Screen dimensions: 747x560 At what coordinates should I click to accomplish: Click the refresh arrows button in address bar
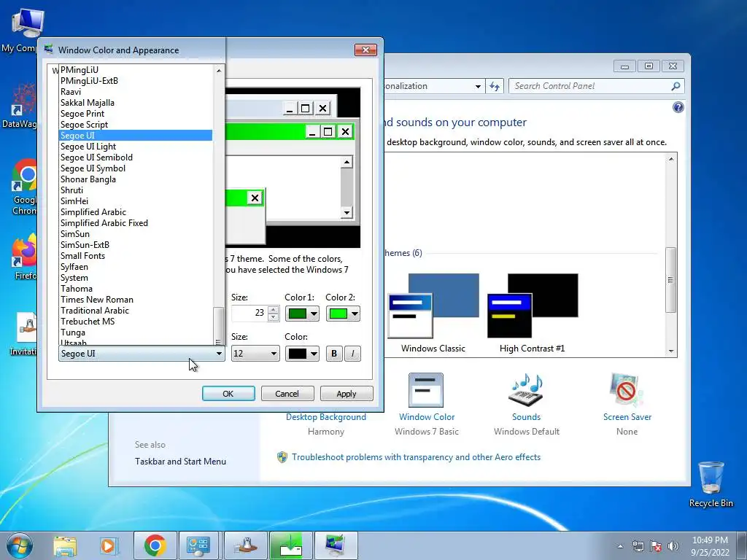pyautogui.click(x=495, y=86)
